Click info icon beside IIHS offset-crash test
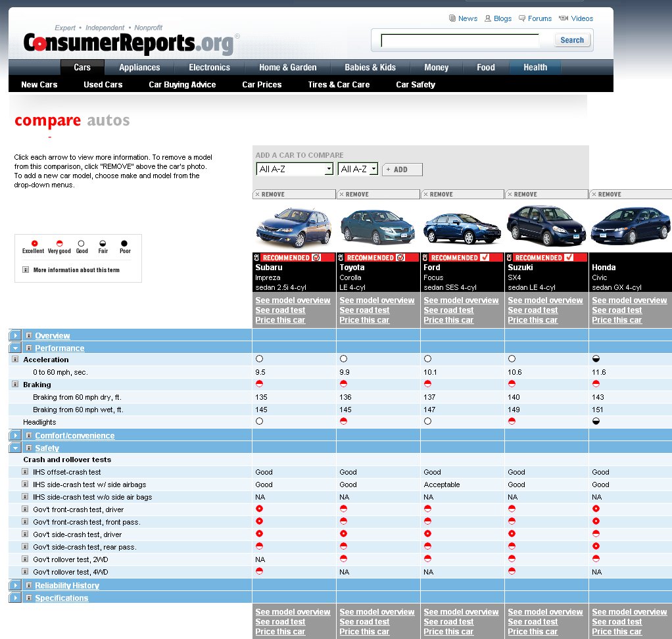672x639 pixels. pyautogui.click(x=26, y=472)
